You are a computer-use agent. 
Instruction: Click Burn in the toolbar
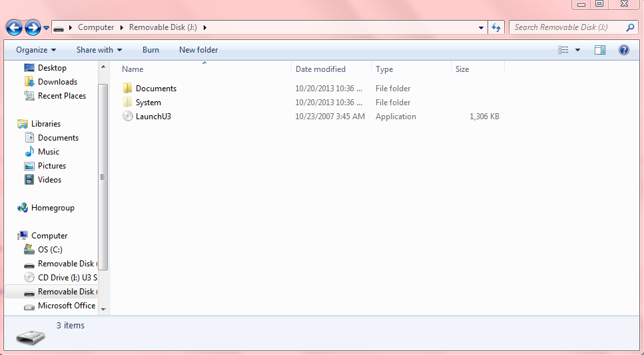(x=151, y=50)
